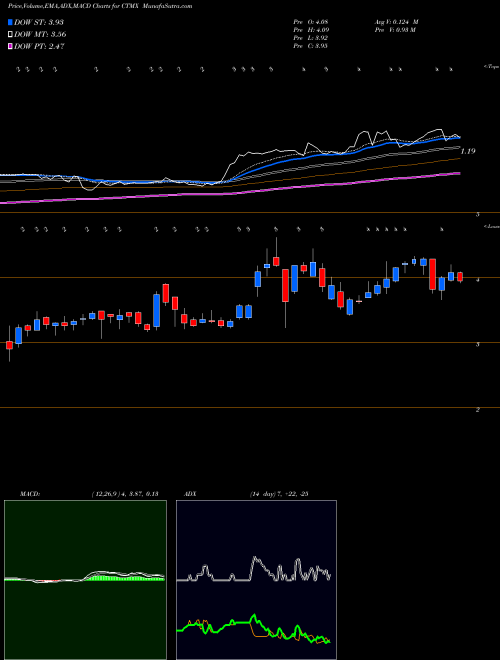Click the blue DOW ST legend swatch
The image size is (500, 660).
click(10, 22)
